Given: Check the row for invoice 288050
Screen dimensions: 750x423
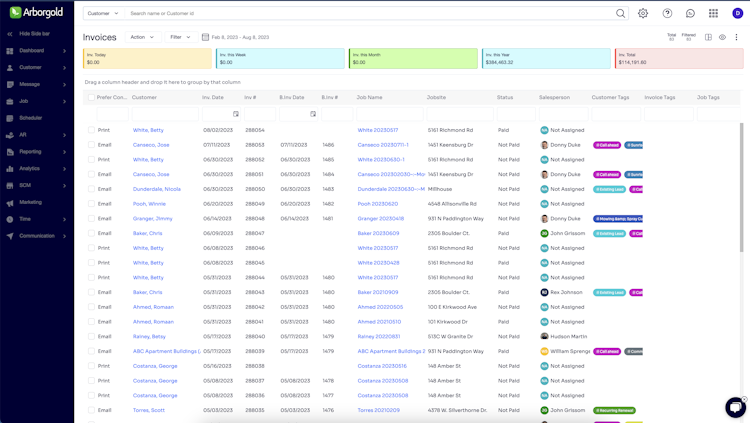Looking at the screenshot, I should click(91, 189).
